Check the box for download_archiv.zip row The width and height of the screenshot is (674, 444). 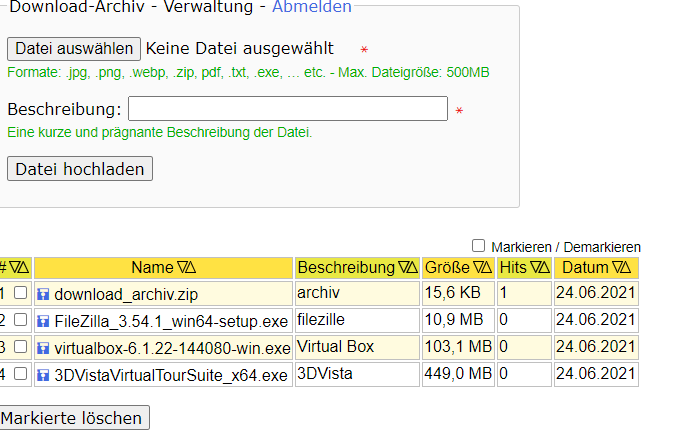click(20, 293)
